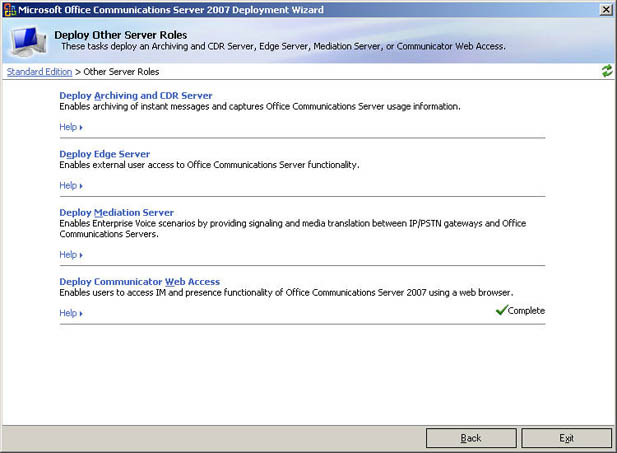Expand Help under Archiving and CDR Server
This screenshot has width=617, height=453.
[x=70, y=127]
